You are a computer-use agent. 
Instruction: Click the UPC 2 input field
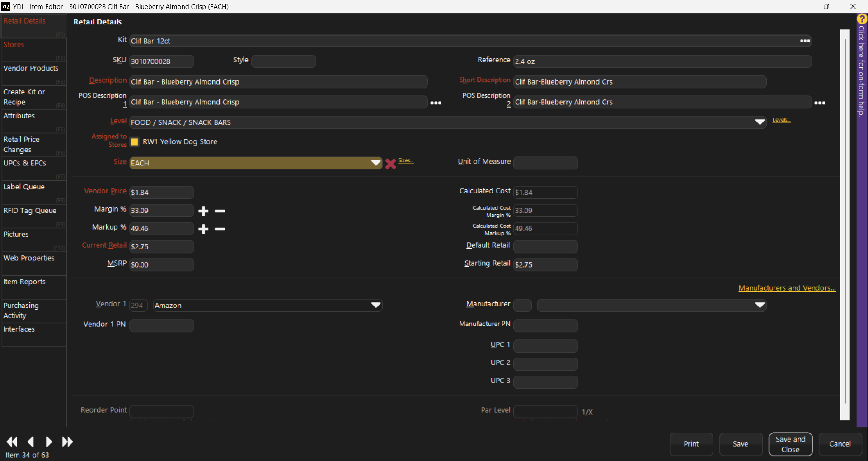pos(546,364)
